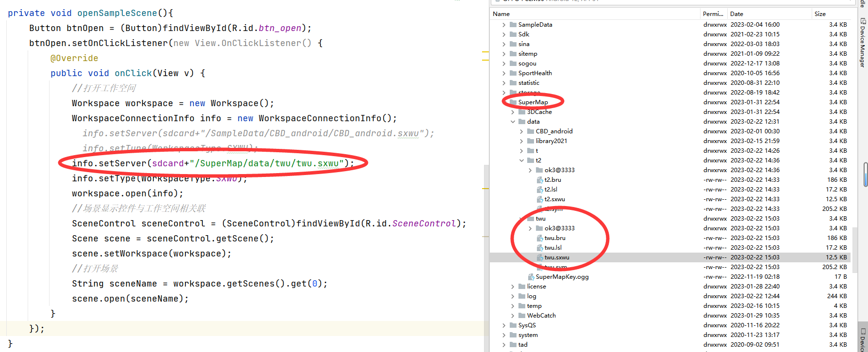Image resolution: width=868 pixels, height=352 pixels.
Task: Click the license folder icon
Action: click(x=522, y=286)
